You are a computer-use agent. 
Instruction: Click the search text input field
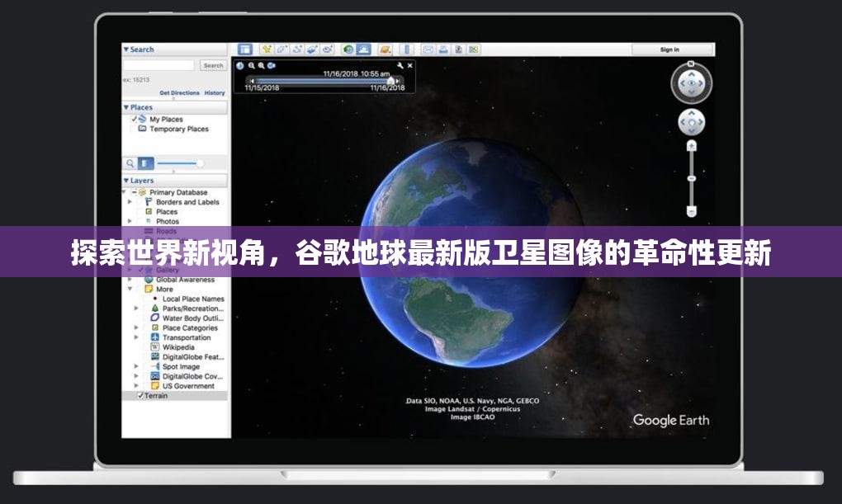tap(158, 65)
